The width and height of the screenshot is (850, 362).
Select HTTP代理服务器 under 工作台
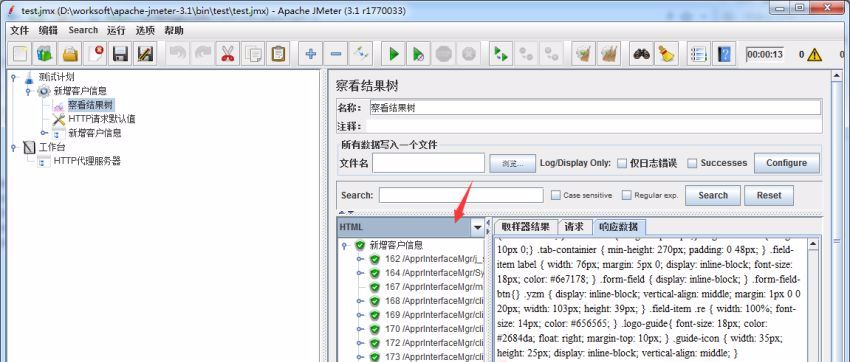87,161
